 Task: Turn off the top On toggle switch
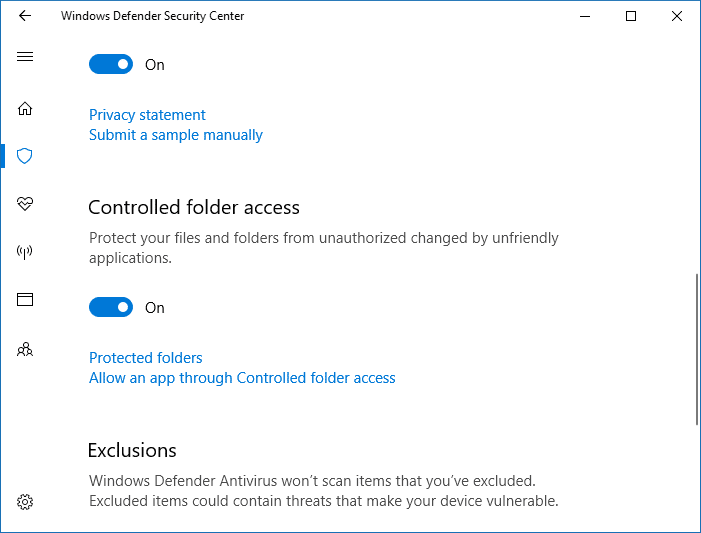click(111, 64)
